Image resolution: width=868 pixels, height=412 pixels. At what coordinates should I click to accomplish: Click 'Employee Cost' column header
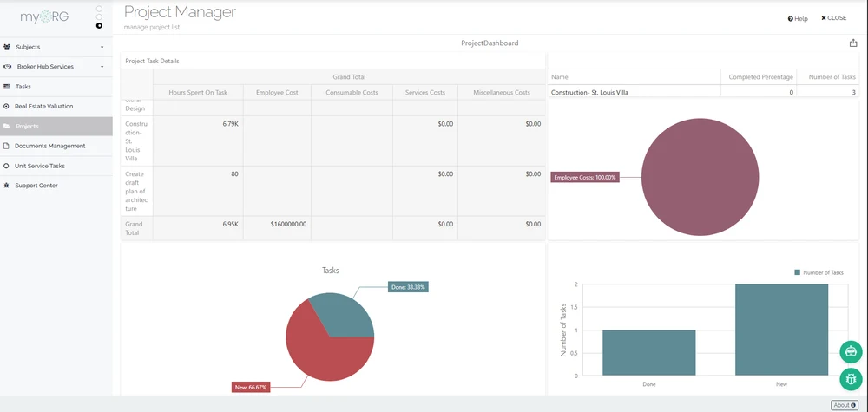pyautogui.click(x=277, y=92)
